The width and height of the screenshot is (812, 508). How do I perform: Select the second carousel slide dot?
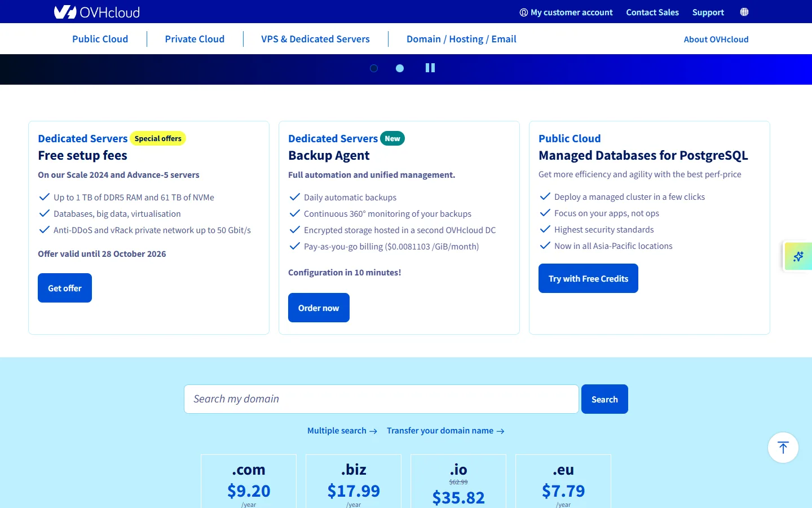(400, 68)
